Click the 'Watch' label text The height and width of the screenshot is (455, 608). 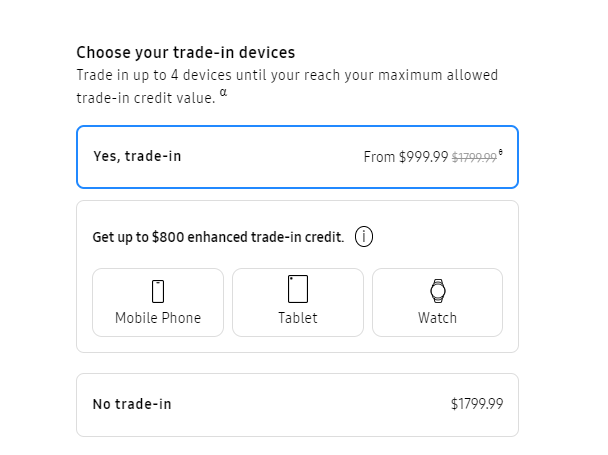coord(437,318)
